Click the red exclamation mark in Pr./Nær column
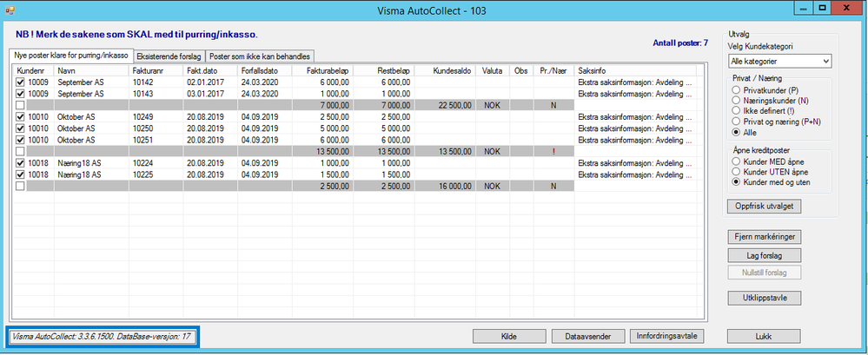This screenshot has height=355, width=868. click(553, 152)
